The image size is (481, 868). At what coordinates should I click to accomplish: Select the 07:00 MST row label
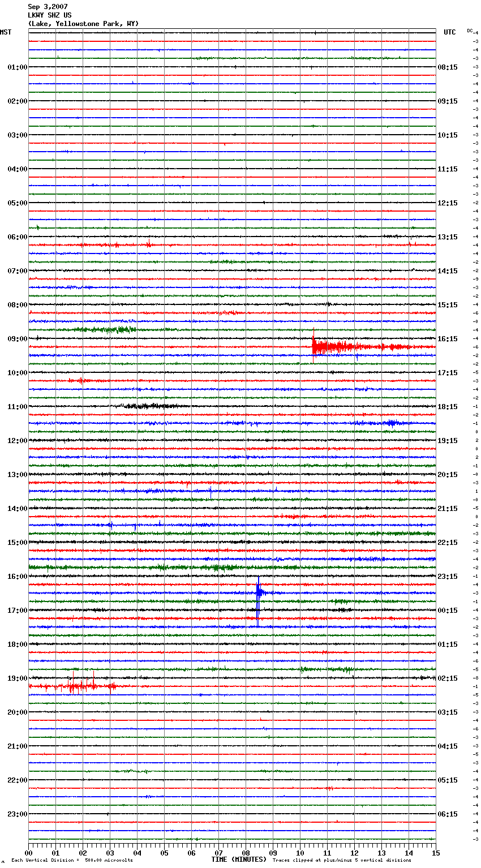(18, 271)
